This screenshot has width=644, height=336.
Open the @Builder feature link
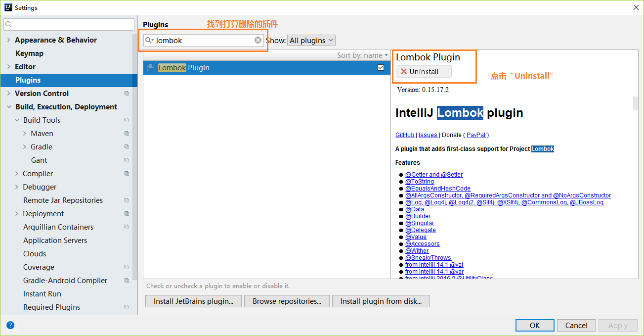(418, 216)
